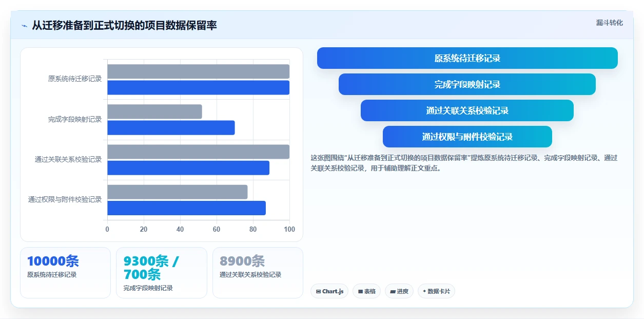Click the gray bar for 原系统待迁移记录
The width and height of the screenshot is (644, 319).
click(x=198, y=71)
